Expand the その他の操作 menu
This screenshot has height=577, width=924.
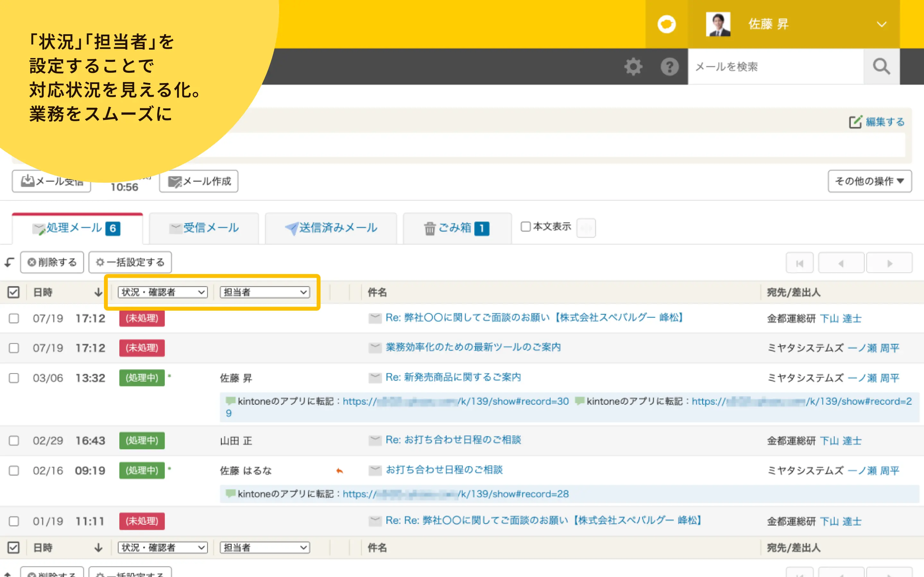point(869,181)
